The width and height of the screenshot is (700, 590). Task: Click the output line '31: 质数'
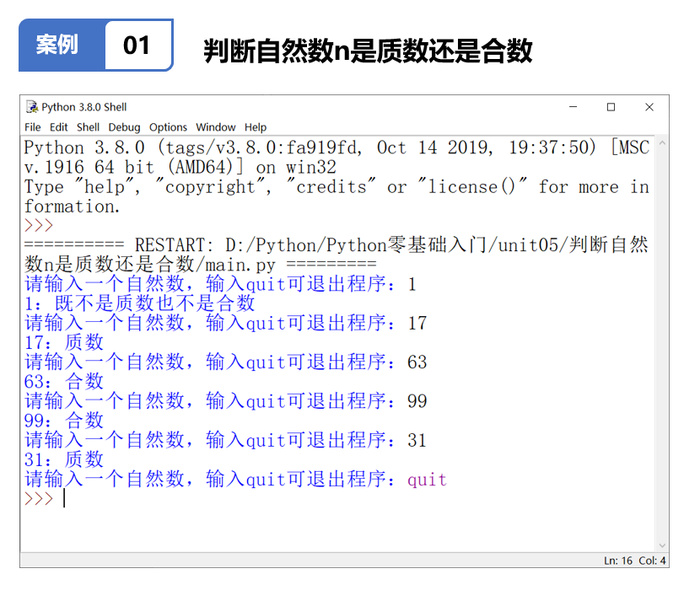(x=64, y=459)
